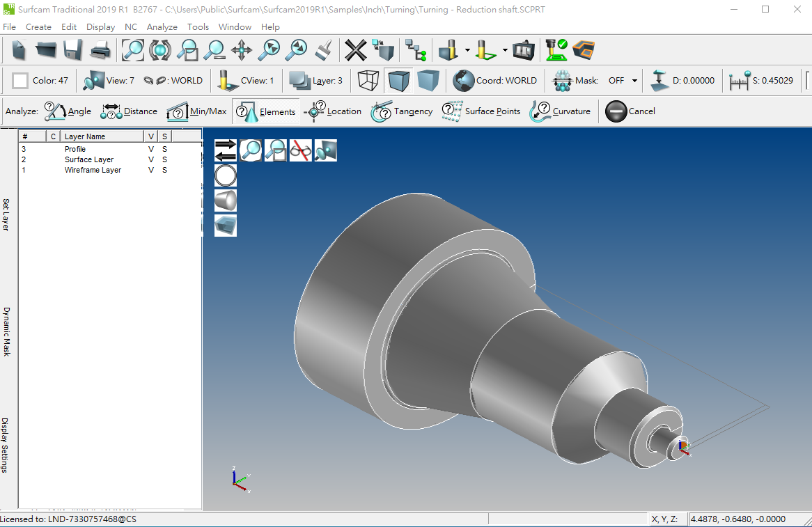Cancel the Analyze command
The image size is (812, 527).
coord(630,111)
